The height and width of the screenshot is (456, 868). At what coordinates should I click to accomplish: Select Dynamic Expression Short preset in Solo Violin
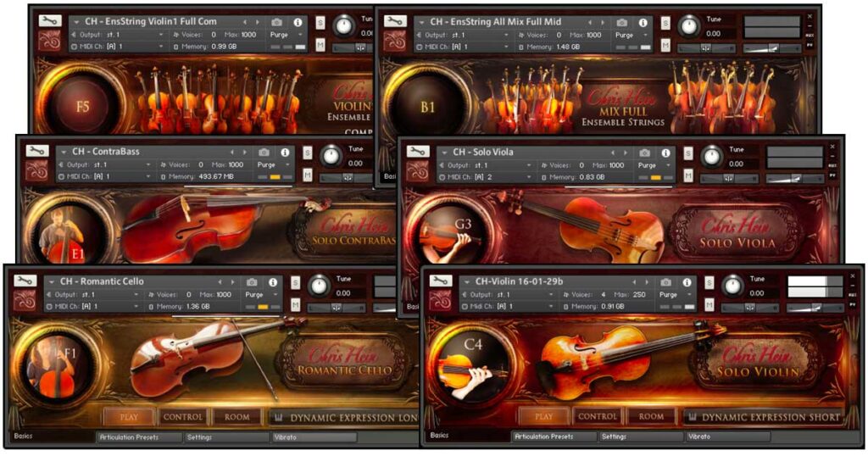tap(765, 417)
